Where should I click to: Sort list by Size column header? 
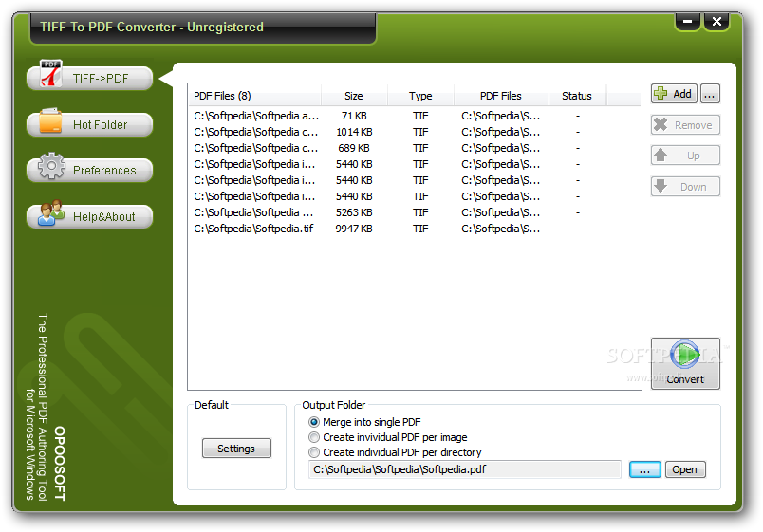[354, 96]
